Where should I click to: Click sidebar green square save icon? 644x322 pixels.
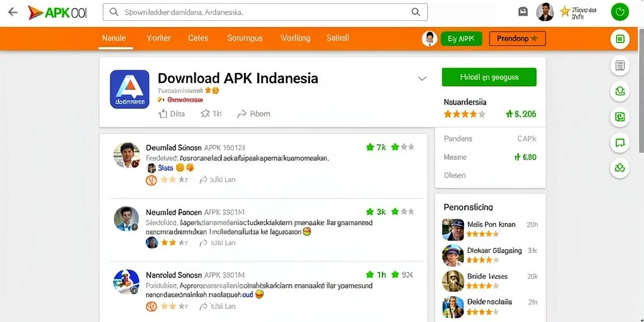(620, 116)
